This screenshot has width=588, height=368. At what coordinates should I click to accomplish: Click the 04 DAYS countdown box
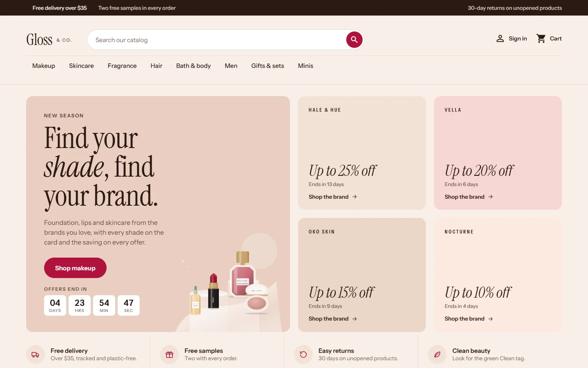(55, 305)
